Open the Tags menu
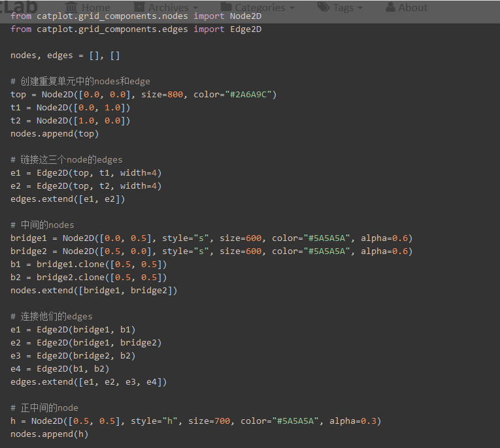The height and width of the screenshot is (448, 500). coord(340,7)
